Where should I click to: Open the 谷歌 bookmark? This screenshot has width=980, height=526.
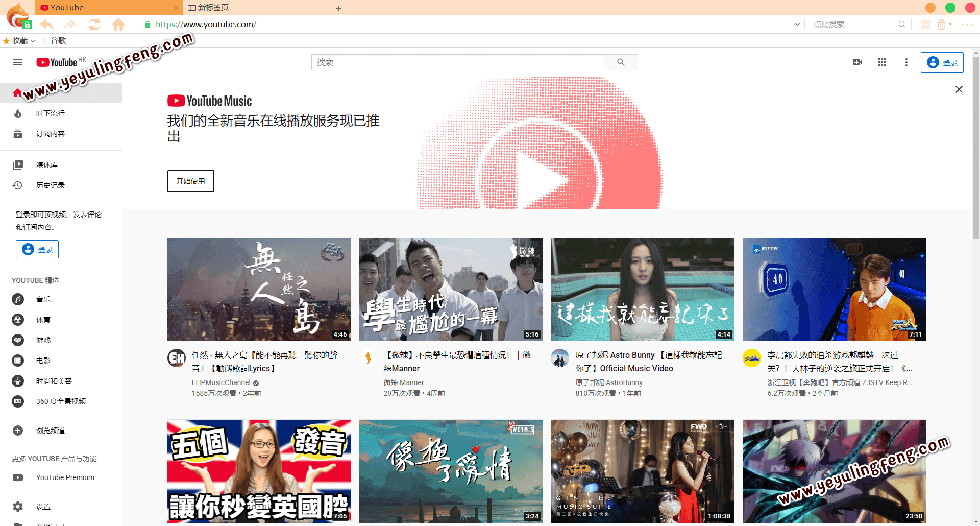coord(54,41)
